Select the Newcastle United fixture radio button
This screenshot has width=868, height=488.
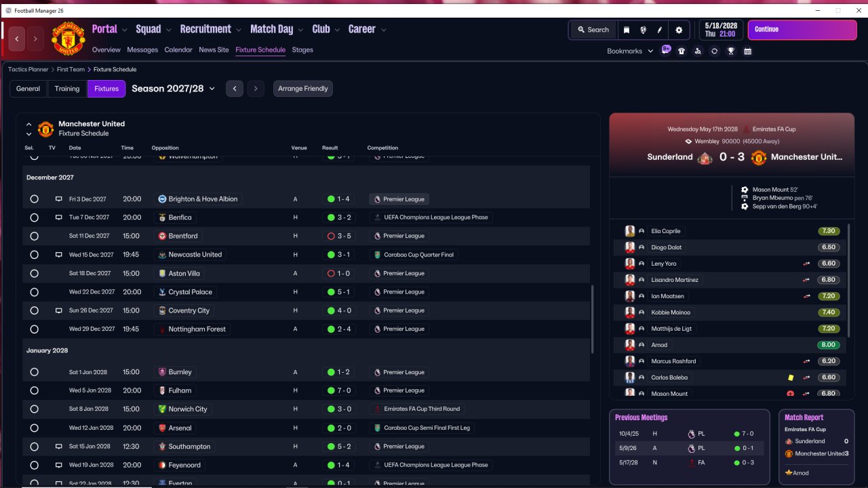tap(35, 255)
